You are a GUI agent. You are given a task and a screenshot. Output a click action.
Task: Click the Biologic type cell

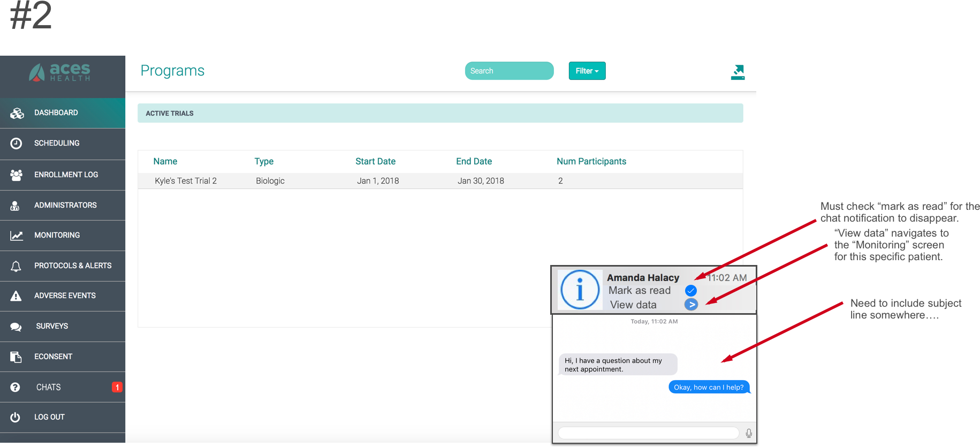(x=270, y=181)
